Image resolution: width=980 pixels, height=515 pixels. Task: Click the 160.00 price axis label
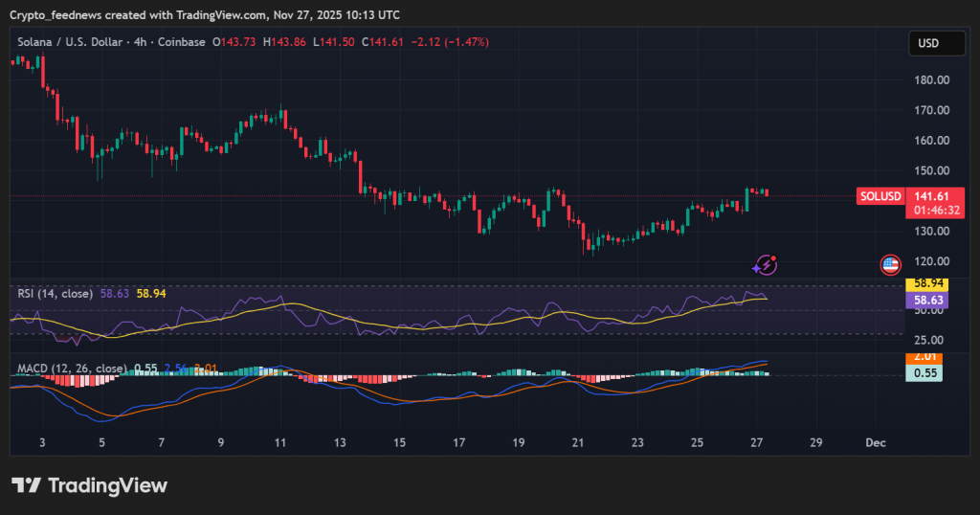click(932, 141)
